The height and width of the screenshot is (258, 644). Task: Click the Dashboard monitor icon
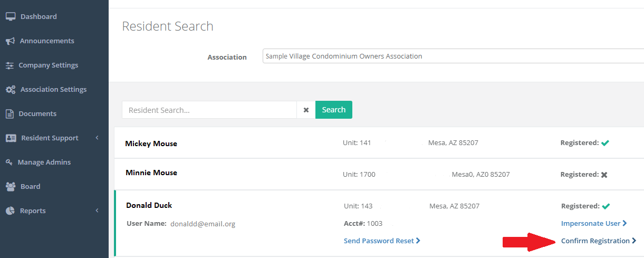(10, 16)
